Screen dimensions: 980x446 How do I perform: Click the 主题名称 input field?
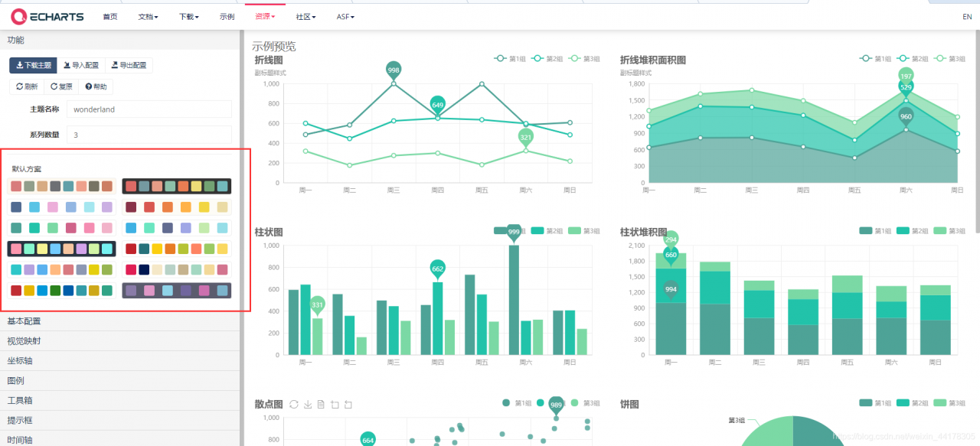coord(149,109)
